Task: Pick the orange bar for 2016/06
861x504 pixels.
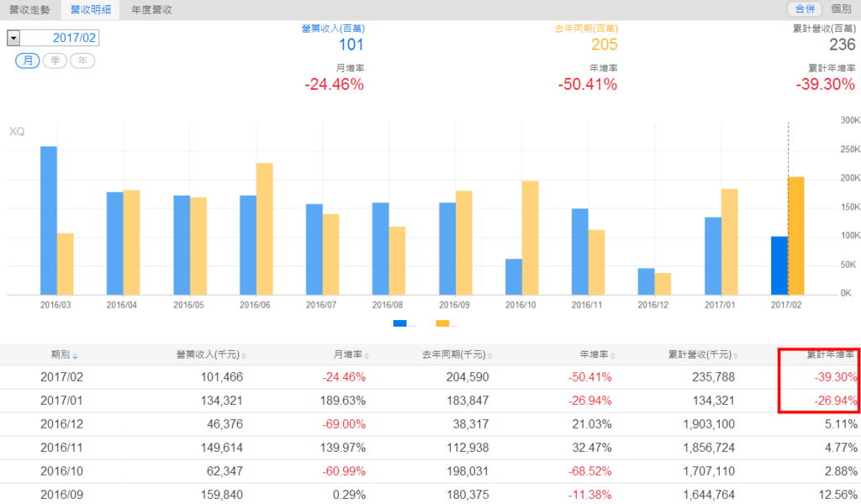Action: 265,229
